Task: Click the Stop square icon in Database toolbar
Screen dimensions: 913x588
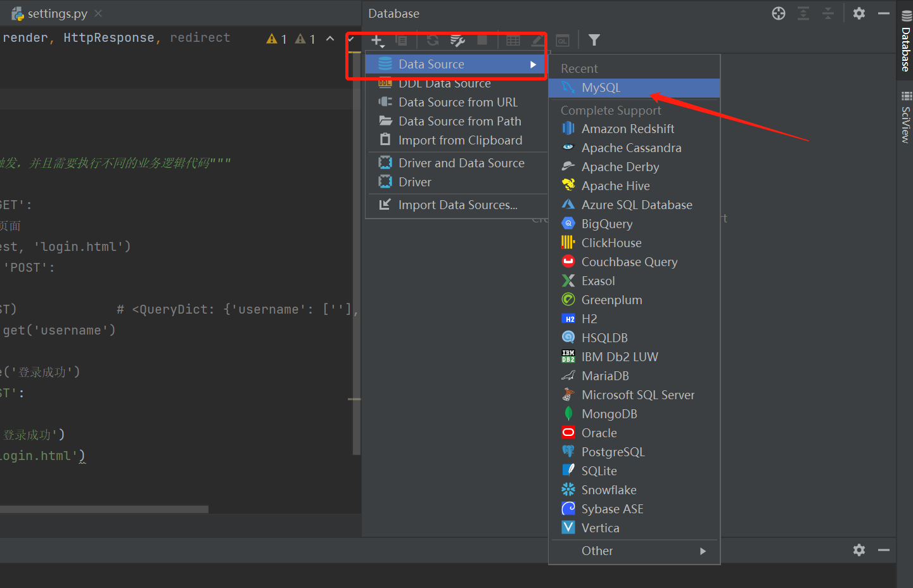Action: pos(482,41)
